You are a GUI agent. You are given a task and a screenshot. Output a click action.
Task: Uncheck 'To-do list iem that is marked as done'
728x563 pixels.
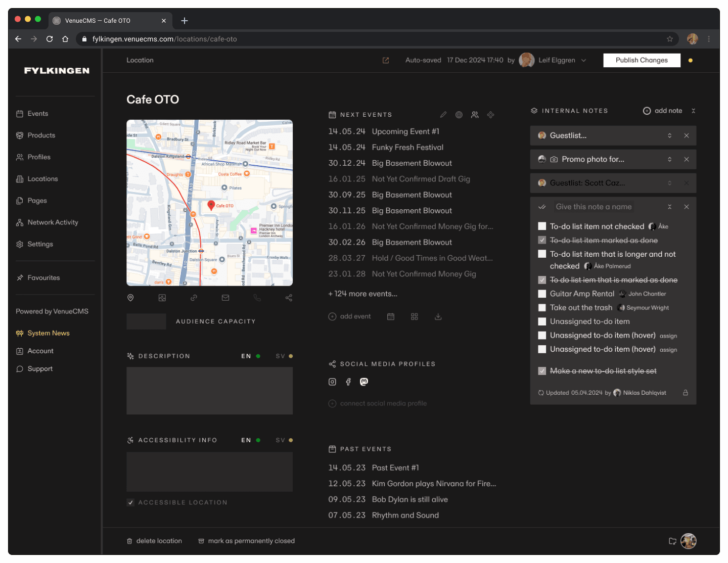(x=542, y=280)
